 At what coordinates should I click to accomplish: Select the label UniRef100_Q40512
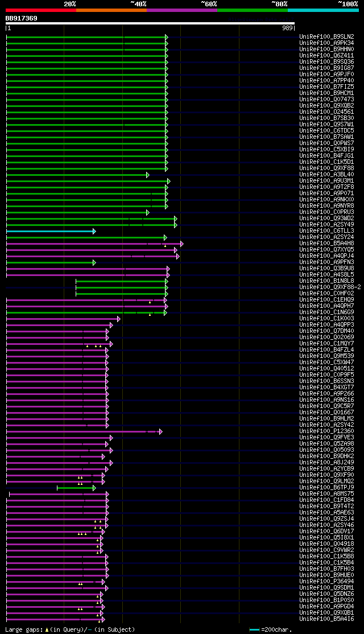pyautogui.click(x=327, y=369)
